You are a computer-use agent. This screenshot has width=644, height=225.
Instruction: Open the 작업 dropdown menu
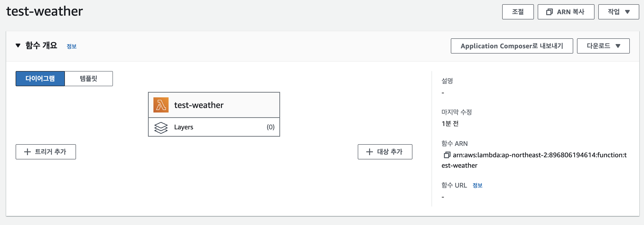618,12
